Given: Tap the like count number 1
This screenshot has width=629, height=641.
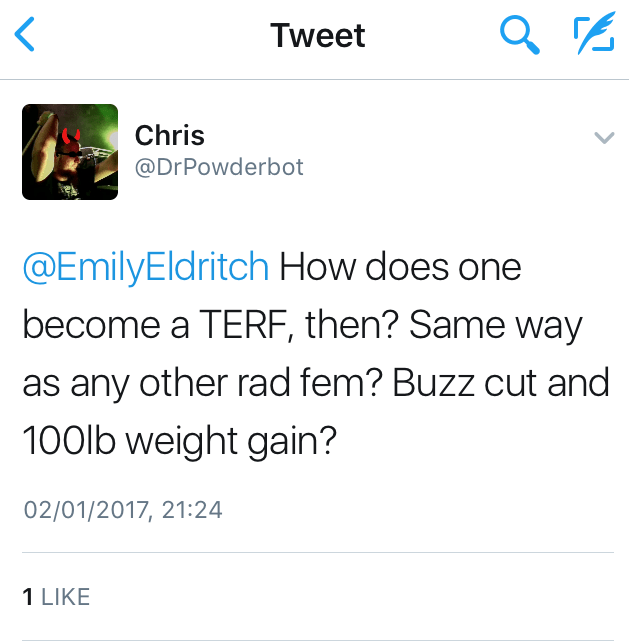Looking at the screenshot, I should (28, 597).
